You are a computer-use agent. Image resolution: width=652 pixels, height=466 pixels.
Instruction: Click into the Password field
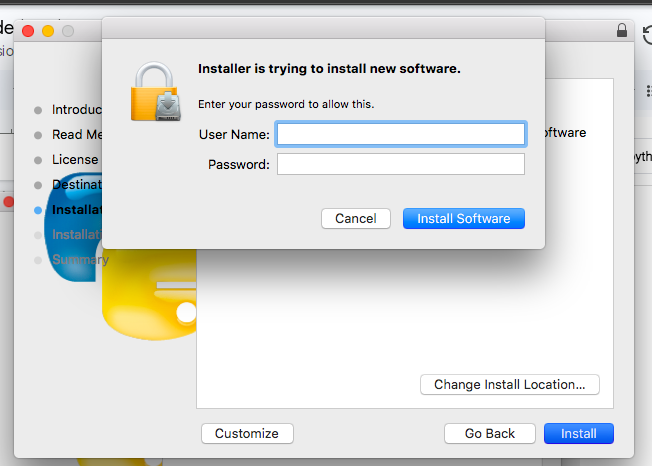400,164
